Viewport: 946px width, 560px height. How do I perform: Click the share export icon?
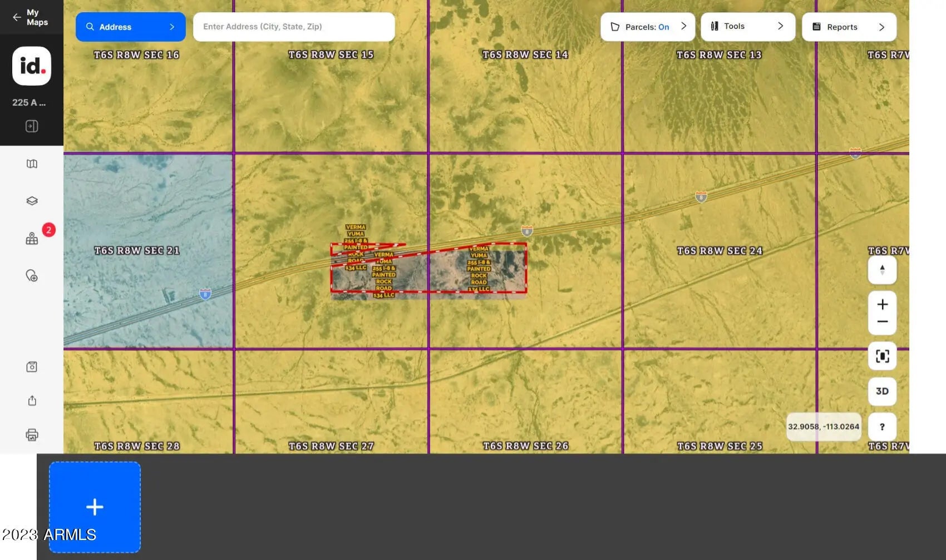pos(32,401)
